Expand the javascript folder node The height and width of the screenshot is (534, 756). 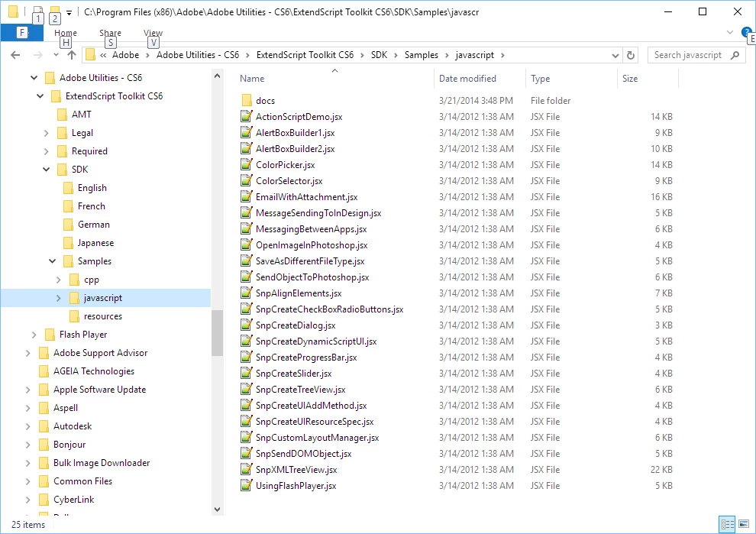[x=58, y=298]
